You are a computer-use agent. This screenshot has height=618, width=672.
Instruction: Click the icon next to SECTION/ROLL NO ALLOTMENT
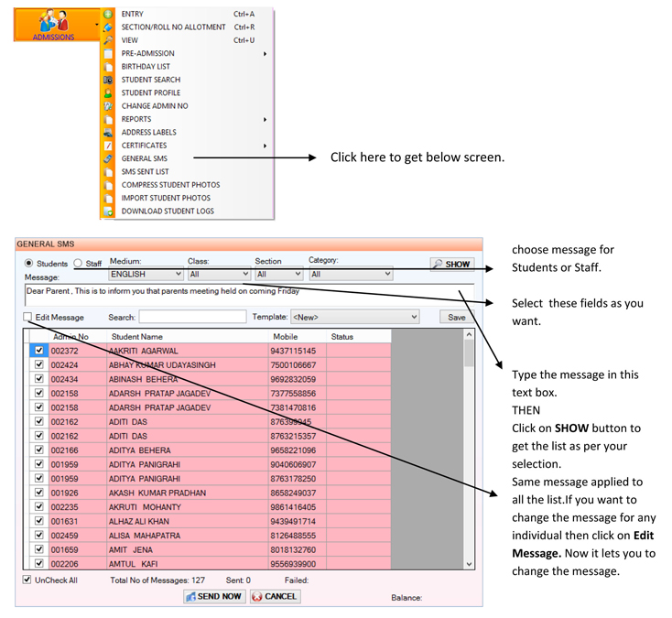[x=108, y=27]
